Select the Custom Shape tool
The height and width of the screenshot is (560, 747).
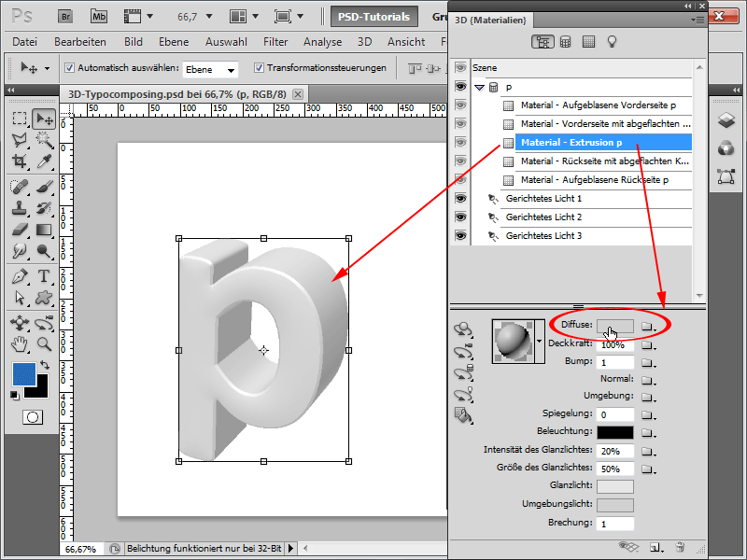point(44,298)
